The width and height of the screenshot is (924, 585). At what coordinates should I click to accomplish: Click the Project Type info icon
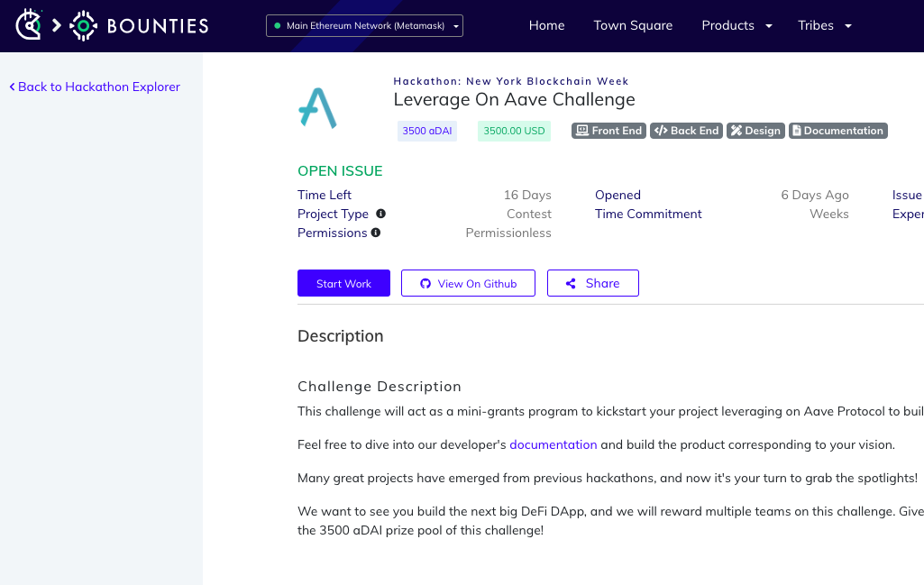click(x=380, y=214)
